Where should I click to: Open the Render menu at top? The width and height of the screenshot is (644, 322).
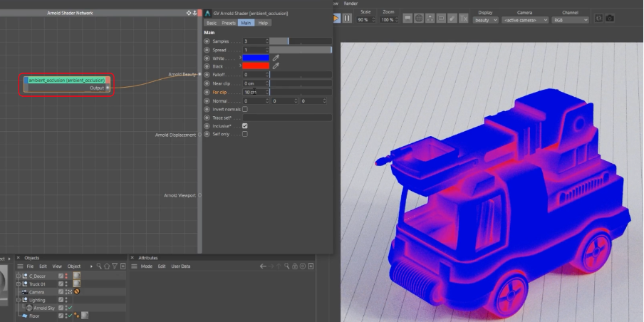click(350, 4)
